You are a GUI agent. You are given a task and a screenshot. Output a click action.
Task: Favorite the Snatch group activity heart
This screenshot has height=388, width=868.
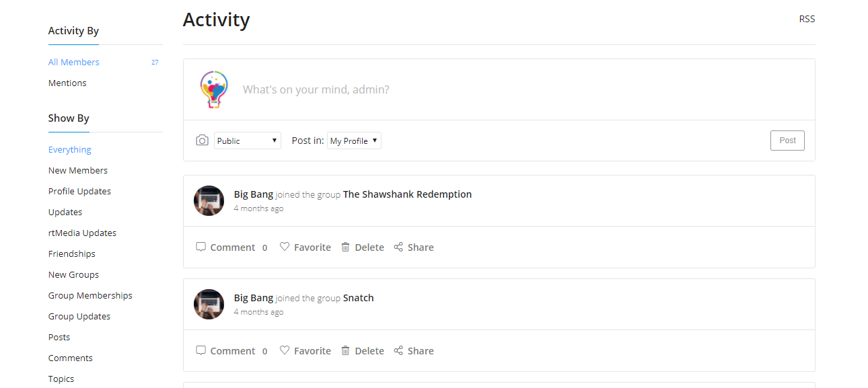(285, 350)
